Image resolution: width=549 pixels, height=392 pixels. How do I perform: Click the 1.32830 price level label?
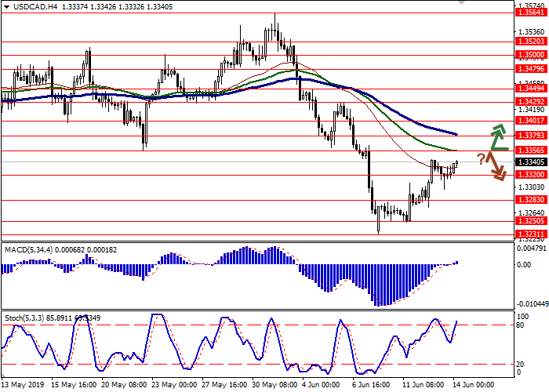[529, 200]
